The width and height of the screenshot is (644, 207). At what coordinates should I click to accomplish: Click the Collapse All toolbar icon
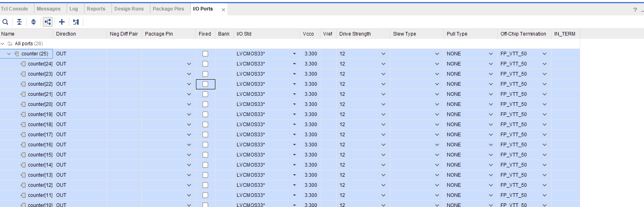pos(19,22)
